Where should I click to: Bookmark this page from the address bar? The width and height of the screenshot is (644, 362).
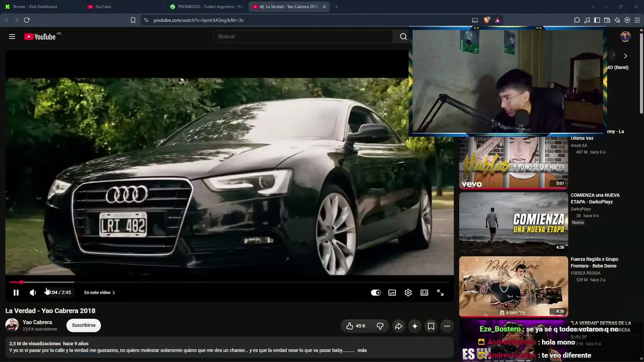coord(133,20)
